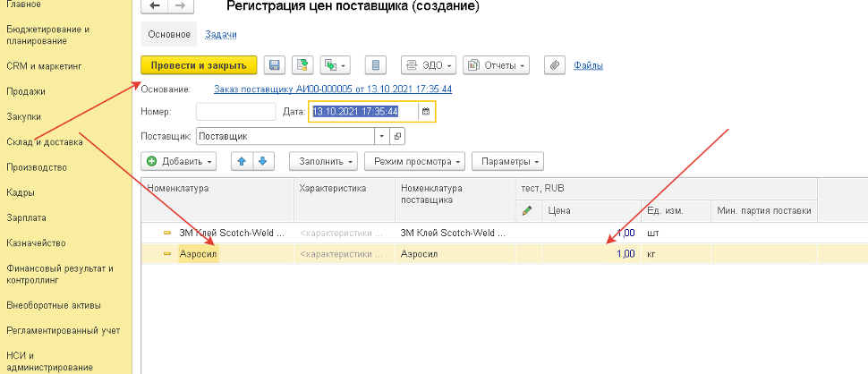Expand the Поставщик field dropdown arrow

click(x=382, y=135)
